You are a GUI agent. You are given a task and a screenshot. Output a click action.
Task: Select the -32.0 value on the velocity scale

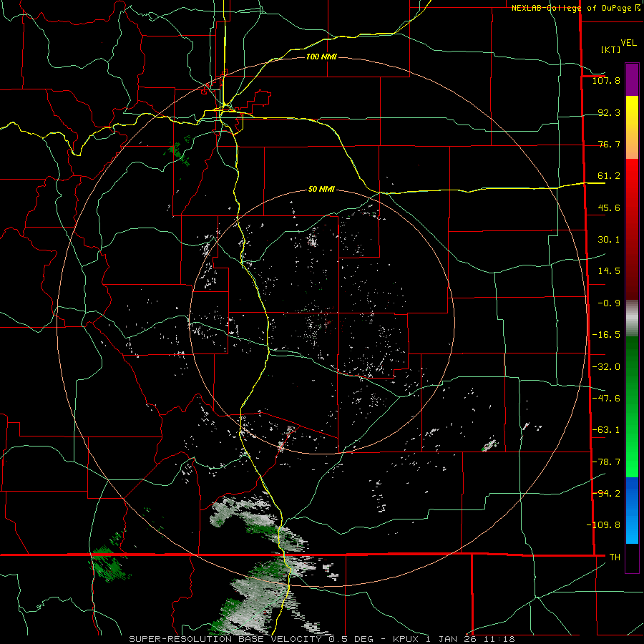(x=606, y=367)
